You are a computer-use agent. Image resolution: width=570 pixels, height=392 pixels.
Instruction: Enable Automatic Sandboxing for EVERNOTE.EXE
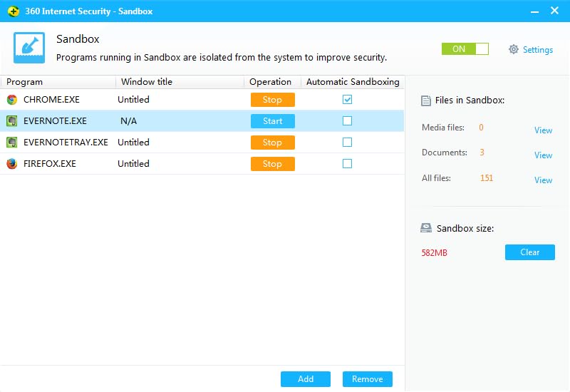click(347, 121)
